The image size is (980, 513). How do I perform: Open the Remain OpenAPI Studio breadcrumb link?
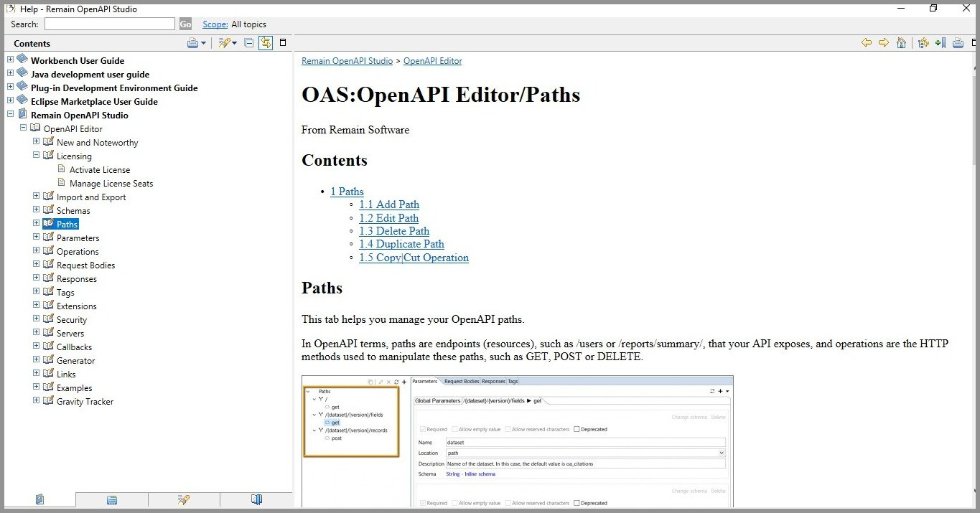pos(347,61)
